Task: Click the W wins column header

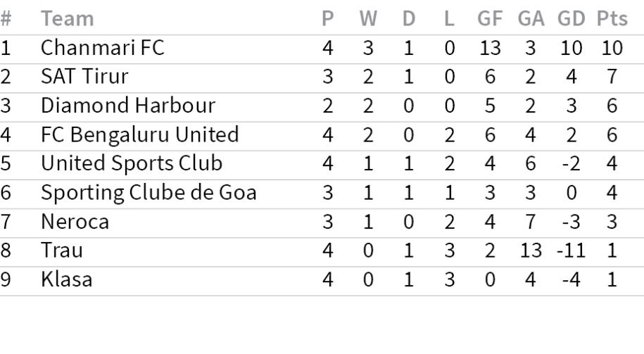Action: pos(368,18)
